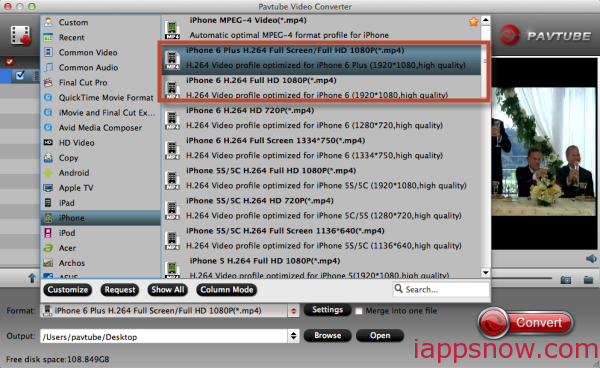Click the iPod device icon
600x368 pixels.
click(48, 233)
